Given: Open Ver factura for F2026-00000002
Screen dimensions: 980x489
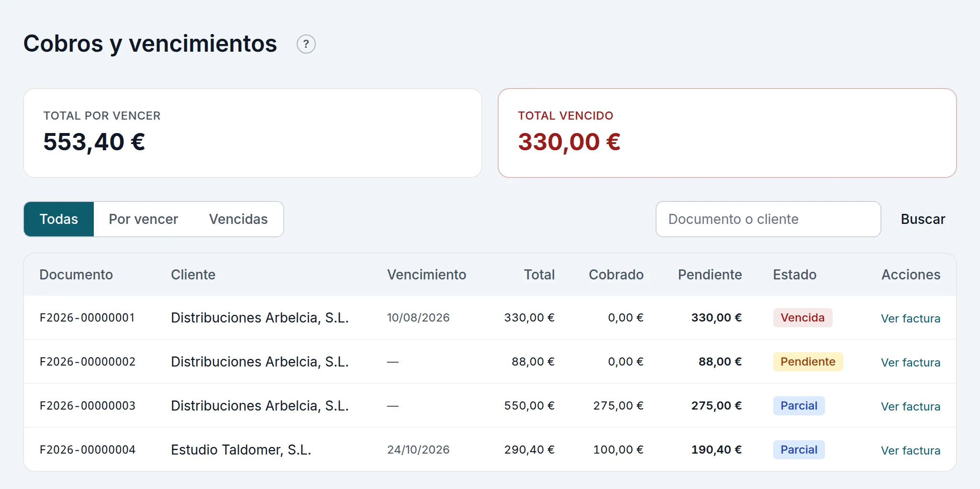Looking at the screenshot, I should point(911,362).
